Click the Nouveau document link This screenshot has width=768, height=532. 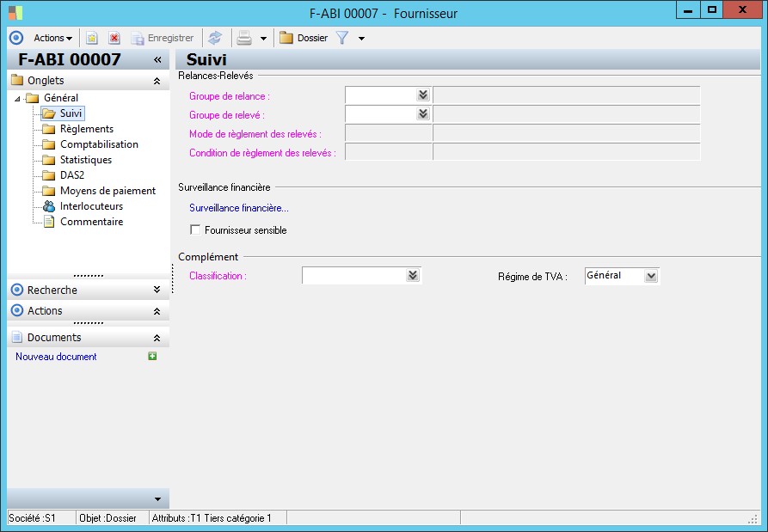[x=56, y=357]
